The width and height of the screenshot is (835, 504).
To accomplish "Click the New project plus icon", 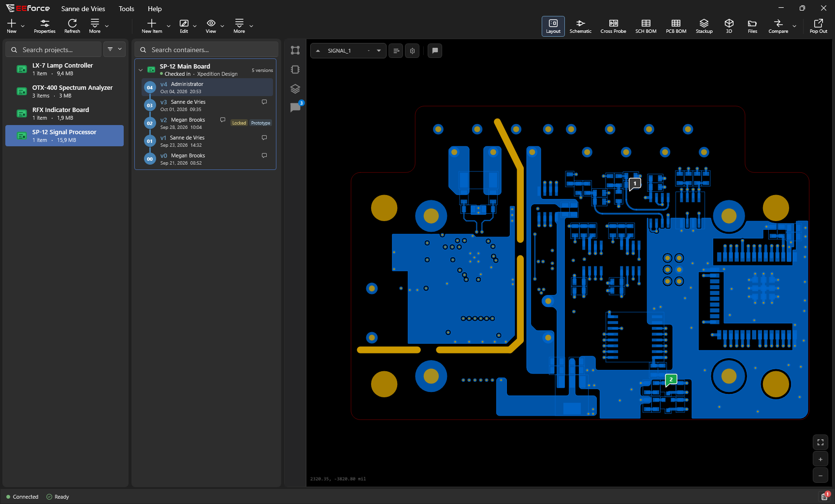I will 12,23.
